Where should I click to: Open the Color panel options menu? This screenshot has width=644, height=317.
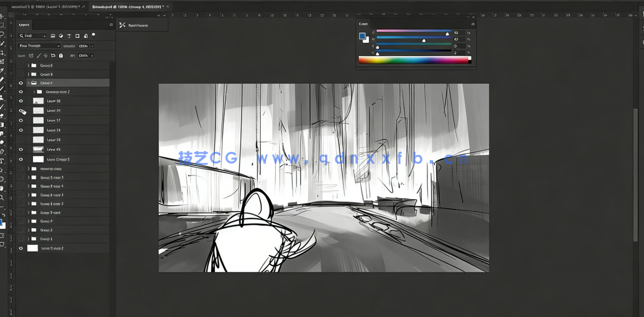tap(473, 24)
